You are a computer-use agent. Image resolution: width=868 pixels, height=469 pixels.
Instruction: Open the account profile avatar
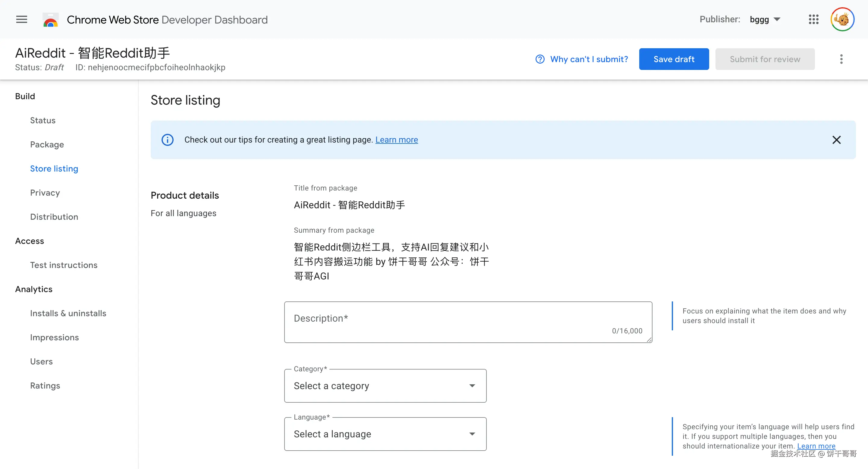(x=842, y=19)
